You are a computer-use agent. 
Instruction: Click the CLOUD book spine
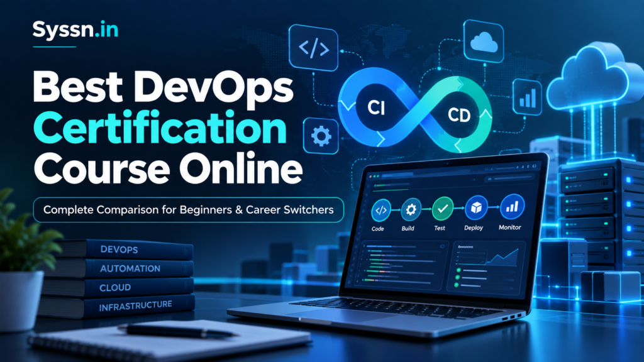tap(117, 287)
